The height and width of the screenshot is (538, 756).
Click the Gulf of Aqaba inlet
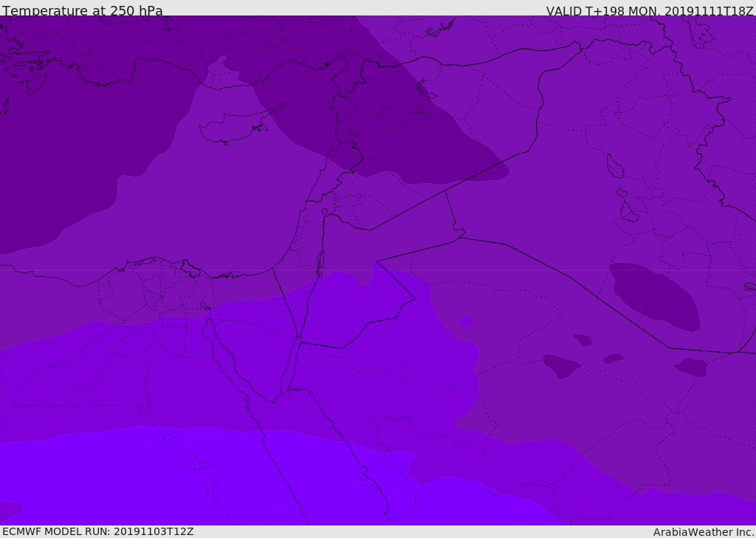pyautogui.click(x=294, y=362)
